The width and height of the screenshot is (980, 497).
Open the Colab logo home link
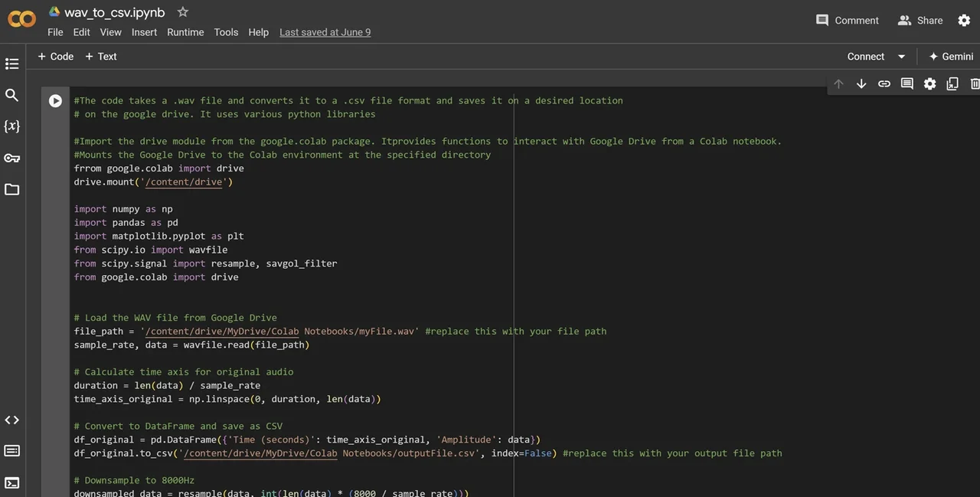(x=21, y=20)
